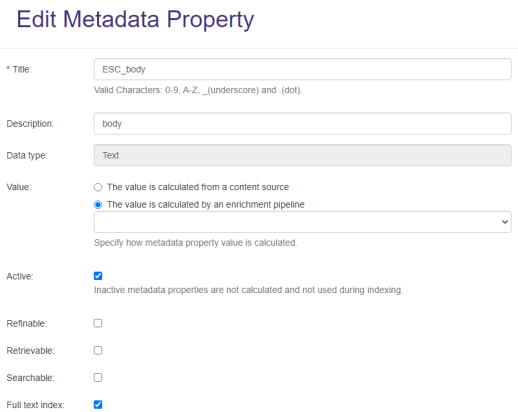Viewport: 518px width, 412px height.
Task: Click the 'Valid Characters' hint text
Action: click(198, 90)
